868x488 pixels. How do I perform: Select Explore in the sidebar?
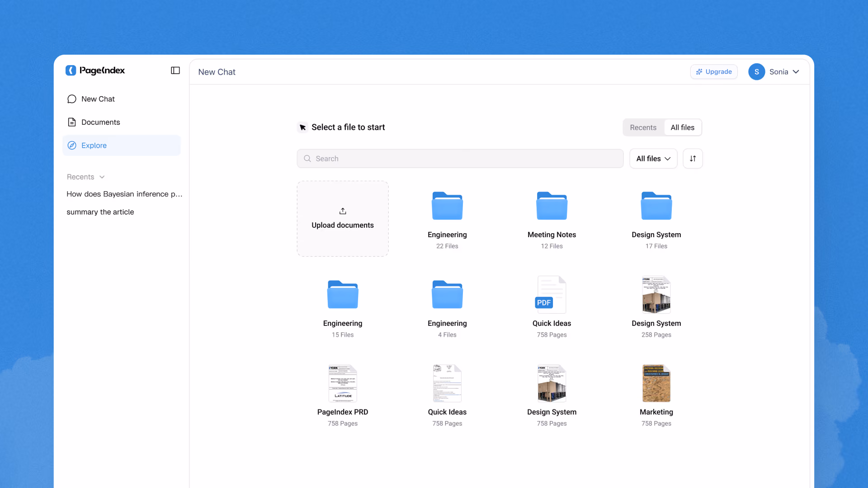[x=121, y=145]
